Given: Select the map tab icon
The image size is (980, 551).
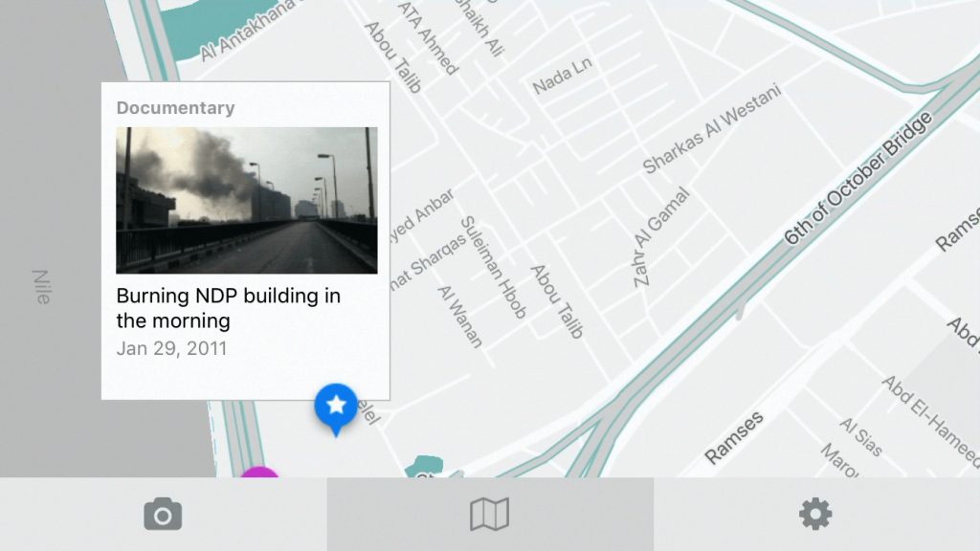Looking at the screenshot, I should pyautogui.click(x=489, y=514).
